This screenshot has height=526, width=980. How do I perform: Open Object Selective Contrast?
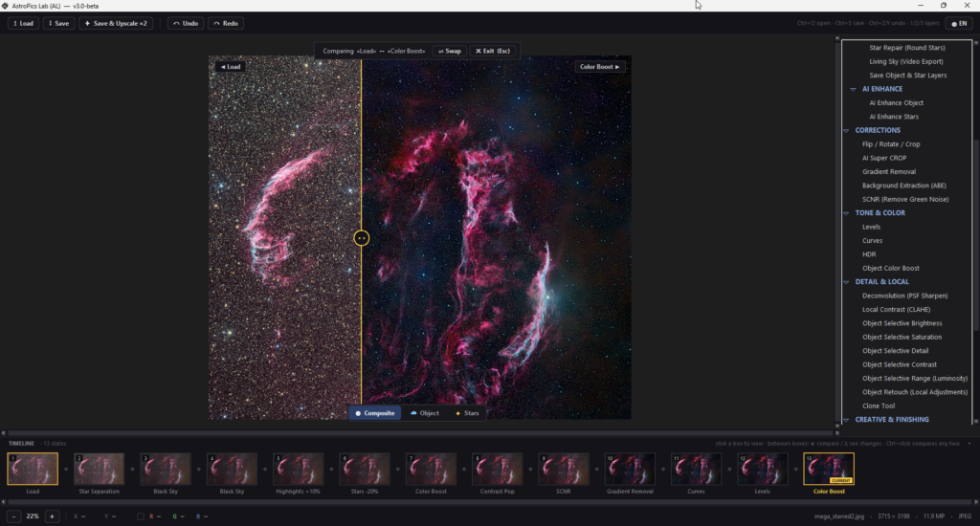(900, 364)
